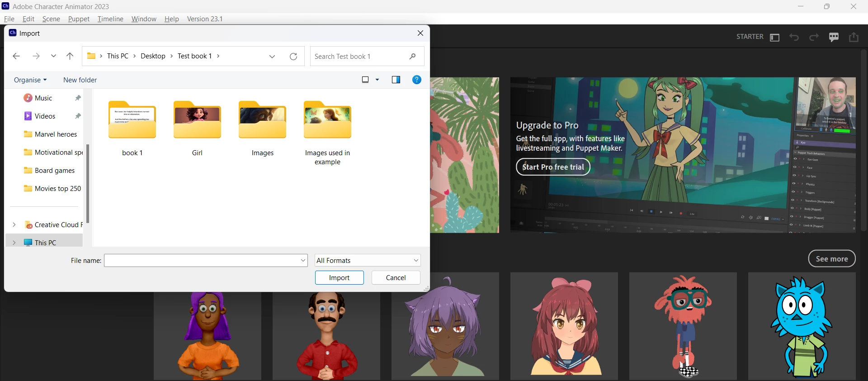Screen dimensions: 868x381
Task: Click the search magnifier icon
Action: coord(412,56)
